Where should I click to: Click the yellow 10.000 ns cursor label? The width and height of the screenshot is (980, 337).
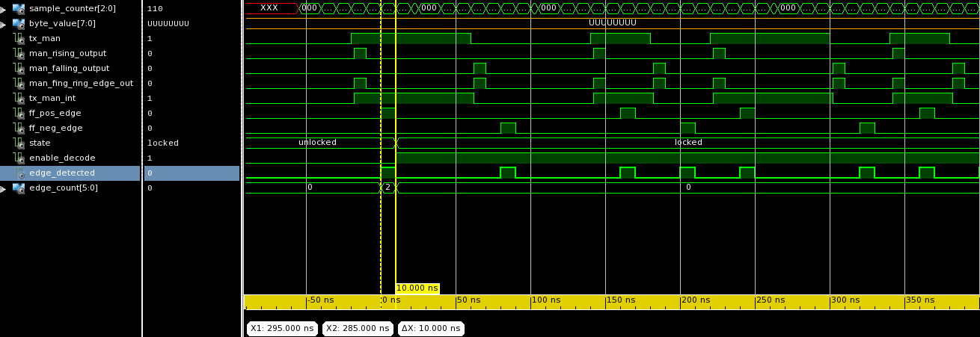[x=417, y=288]
